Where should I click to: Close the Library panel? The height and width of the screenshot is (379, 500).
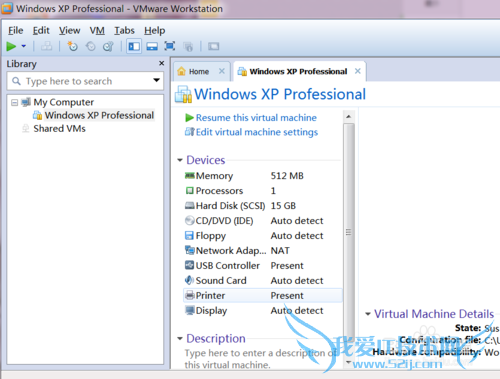pos(161,63)
